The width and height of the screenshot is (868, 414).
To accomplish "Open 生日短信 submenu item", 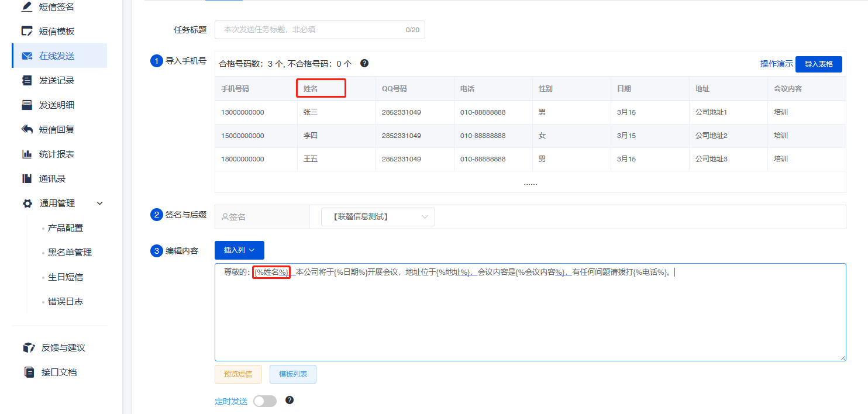I will tap(66, 277).
